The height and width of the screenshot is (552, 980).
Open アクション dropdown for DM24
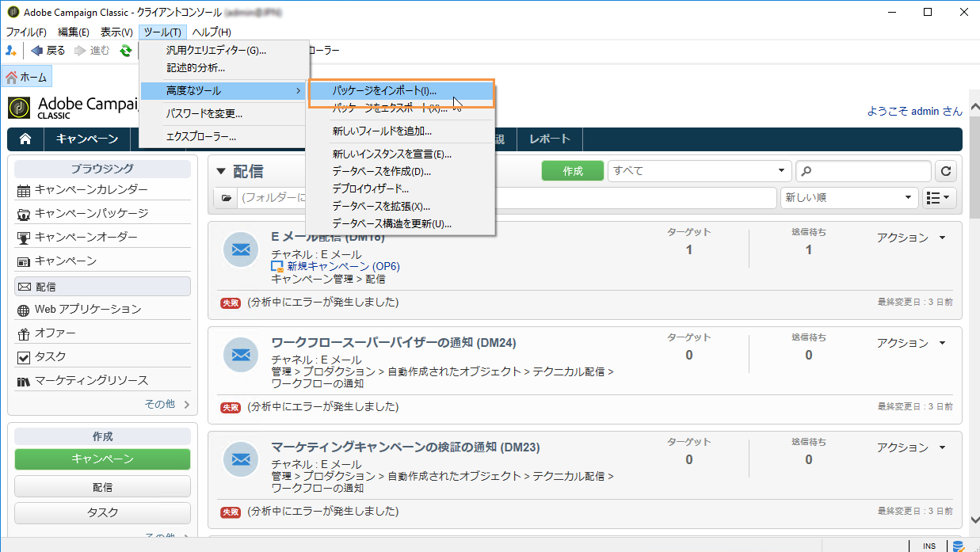pos(911,343)
